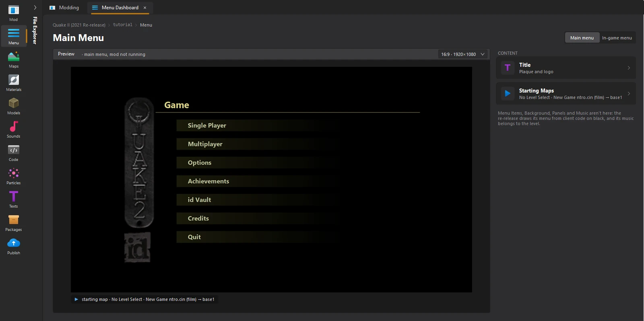
Task: Open the 16:9 1920×1080 resolution dropdown
Action: (463, 54)
